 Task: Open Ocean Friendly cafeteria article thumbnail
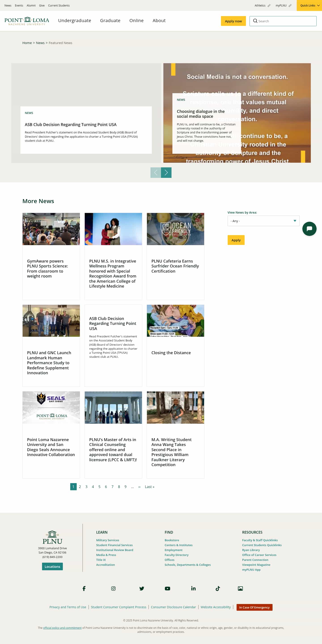(175, 229)
